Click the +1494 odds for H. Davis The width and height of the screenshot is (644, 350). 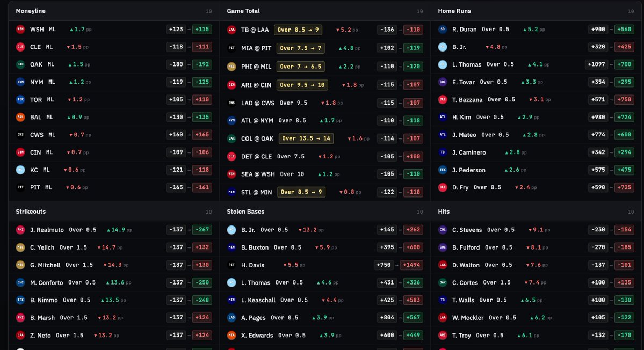(x=411, y=265)
